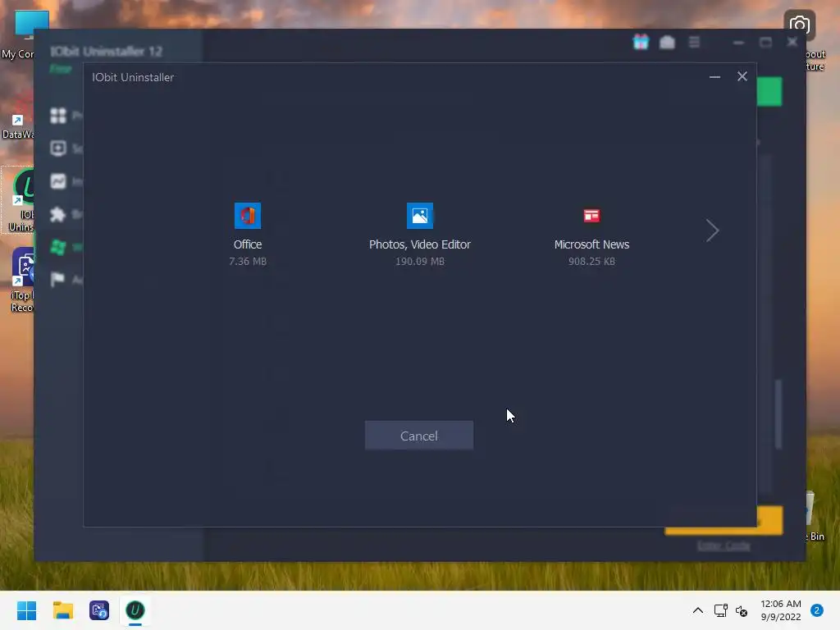The width and height of the screenshot is (840, 630).
Task: Open the Browser Extensions puzzle sidebar icon
Action: coord(58,214)
